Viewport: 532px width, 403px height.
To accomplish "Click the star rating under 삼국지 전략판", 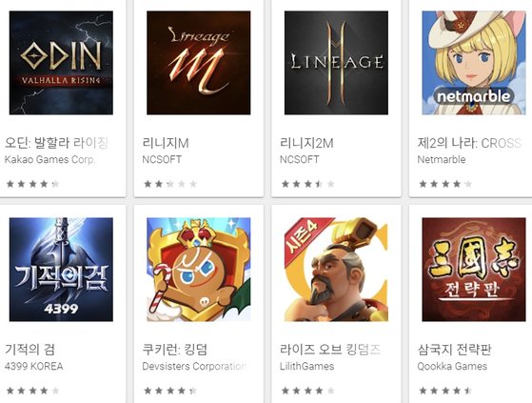I will click(445, 391).
